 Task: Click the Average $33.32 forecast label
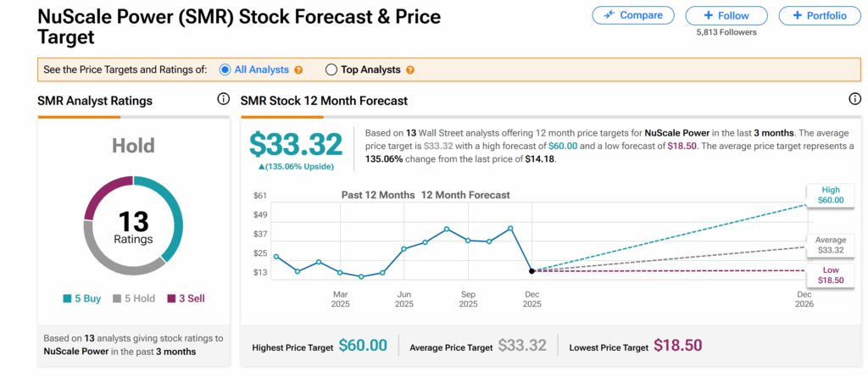click(828, 245)
